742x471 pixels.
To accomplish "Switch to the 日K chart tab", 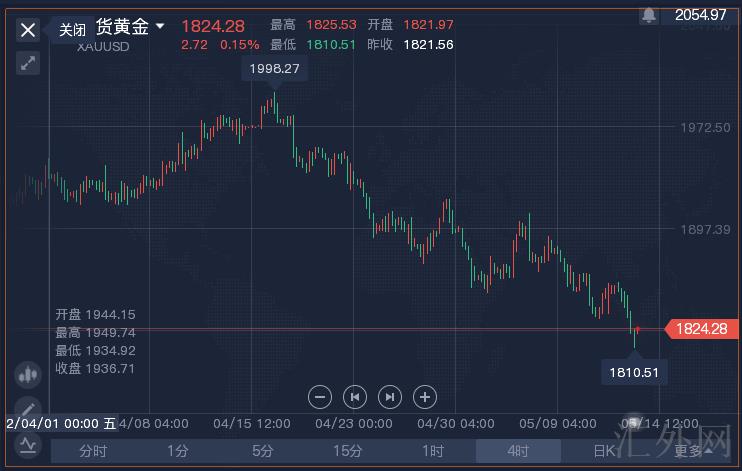I will click(605, 451).
